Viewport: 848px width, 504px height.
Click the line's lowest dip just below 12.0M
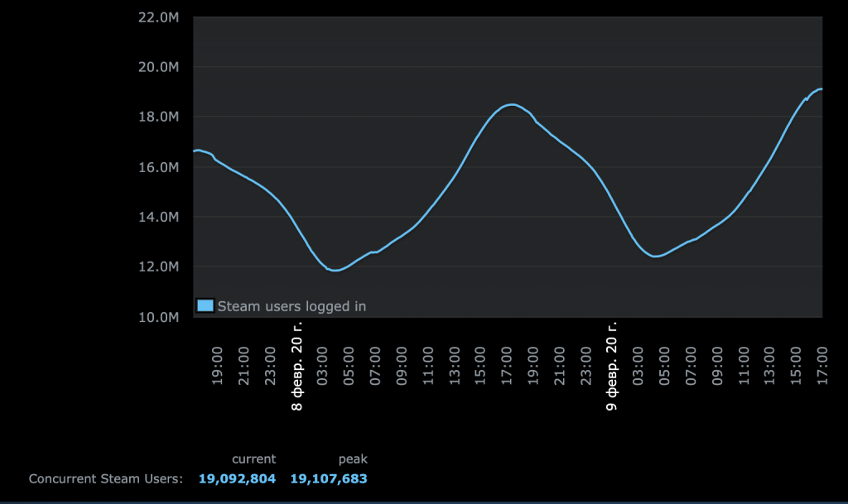tap(335, 271)
